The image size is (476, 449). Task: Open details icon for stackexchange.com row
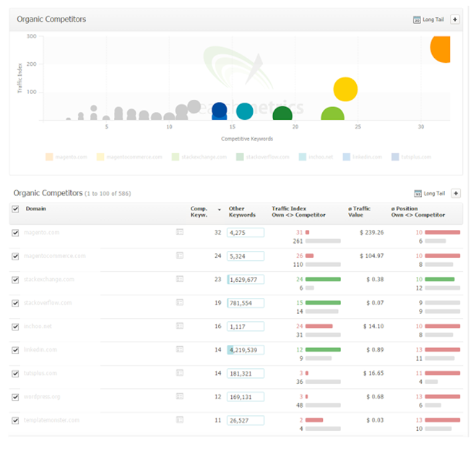(x=180, y=279)
